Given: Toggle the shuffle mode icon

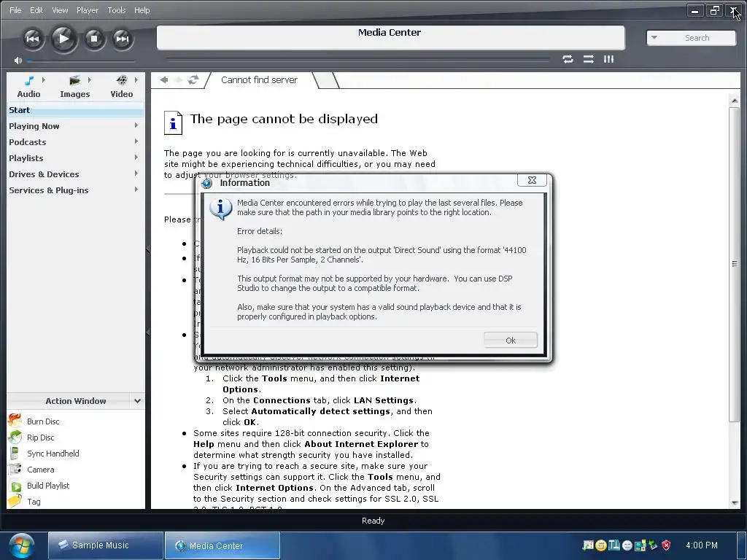Looking at the screenshot, I should (x=589, y=59).
